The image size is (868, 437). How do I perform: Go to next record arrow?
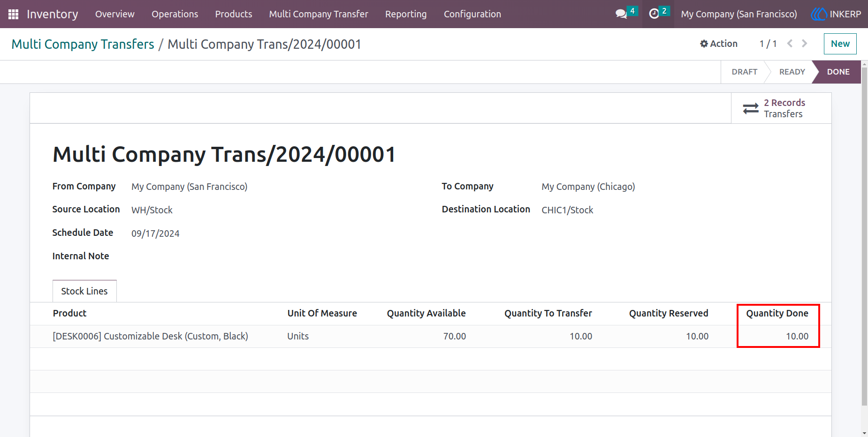tap(804, 44)
